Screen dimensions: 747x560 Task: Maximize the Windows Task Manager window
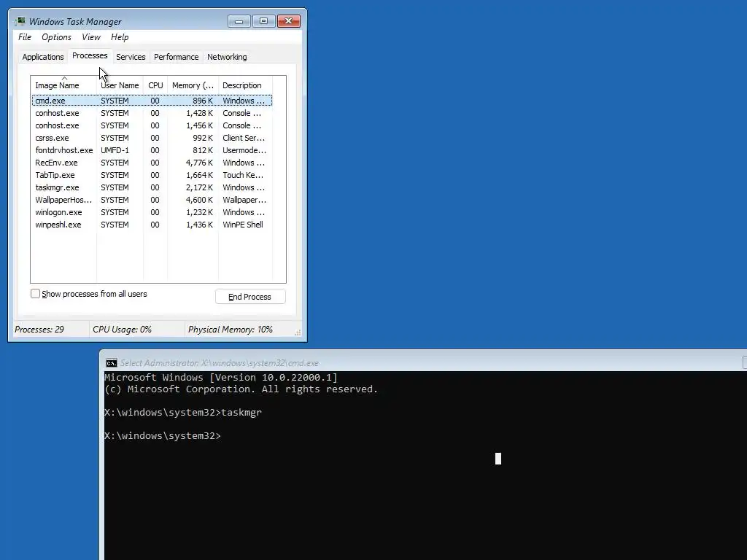(x=263, y=21)
